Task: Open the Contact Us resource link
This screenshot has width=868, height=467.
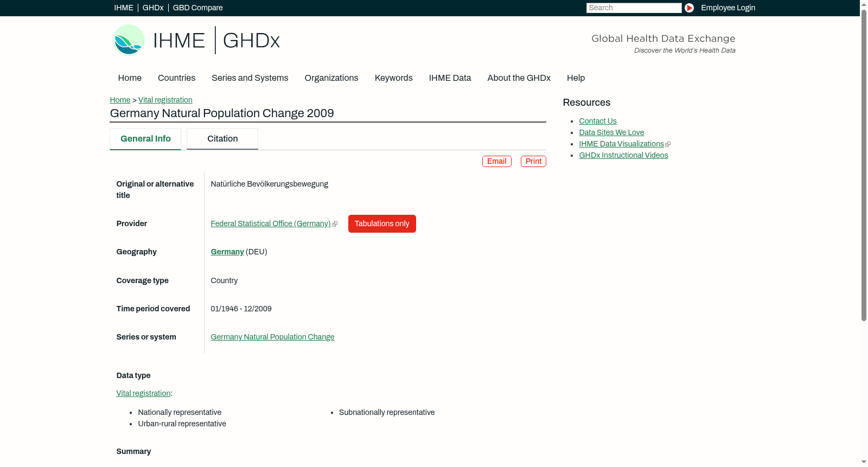Action: (x=598, y=121)
